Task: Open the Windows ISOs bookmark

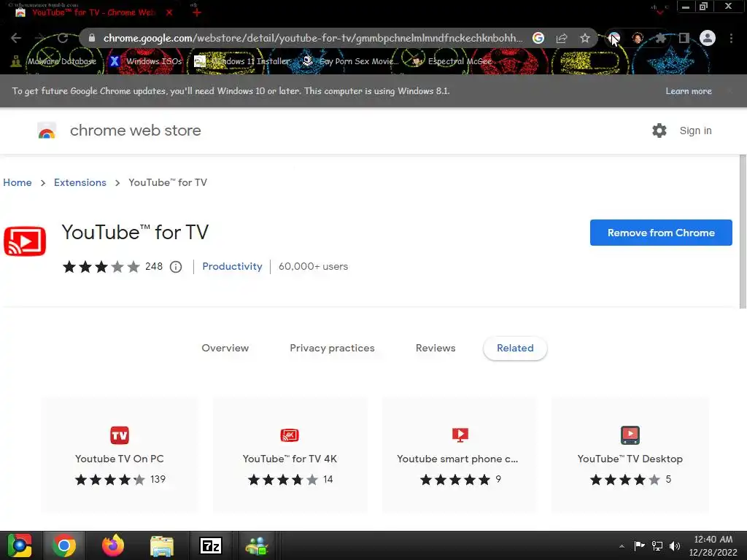Action: click(146, 61)
